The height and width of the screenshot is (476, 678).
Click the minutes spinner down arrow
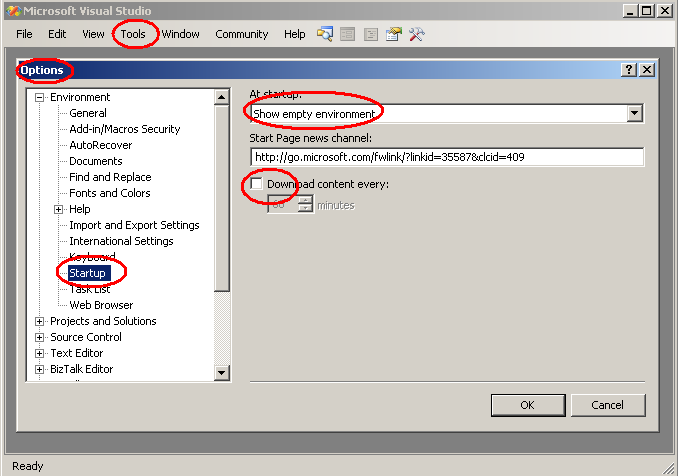click(x=305, y=208)
